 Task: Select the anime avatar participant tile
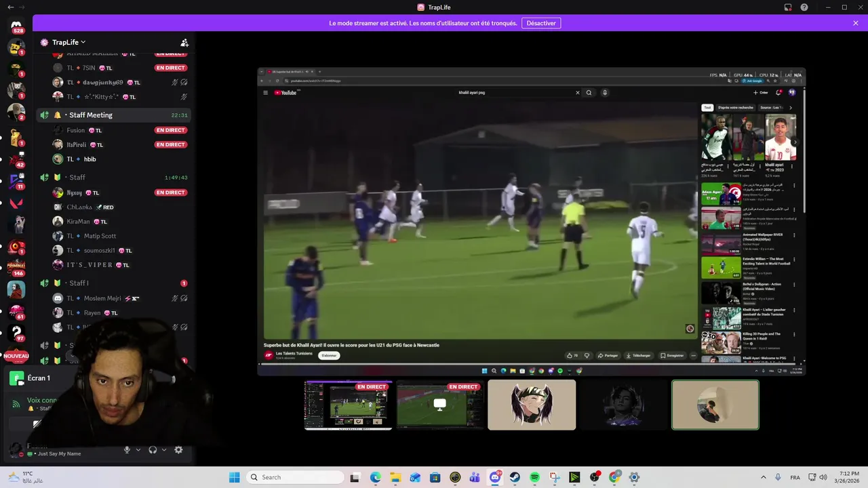click(x=532, y=405)
